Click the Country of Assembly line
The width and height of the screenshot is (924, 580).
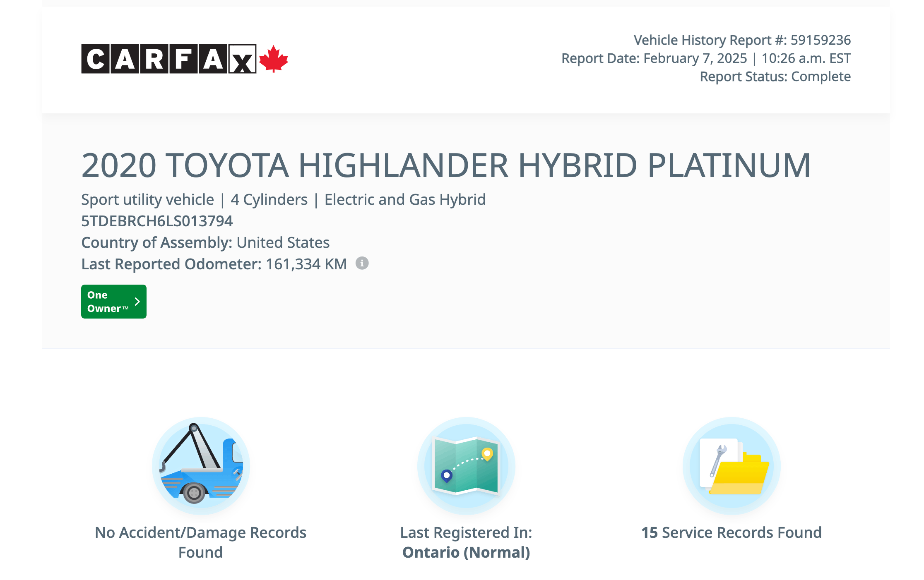point(205,242)
